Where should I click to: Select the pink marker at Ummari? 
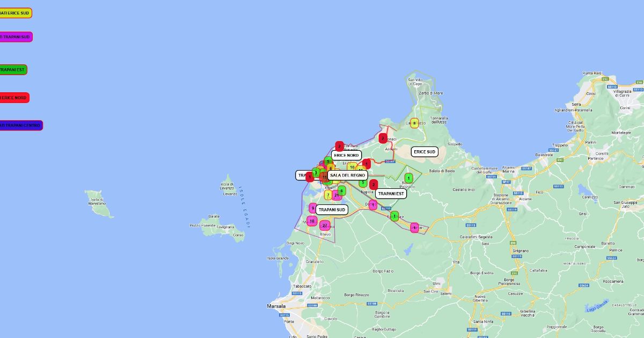414,227
